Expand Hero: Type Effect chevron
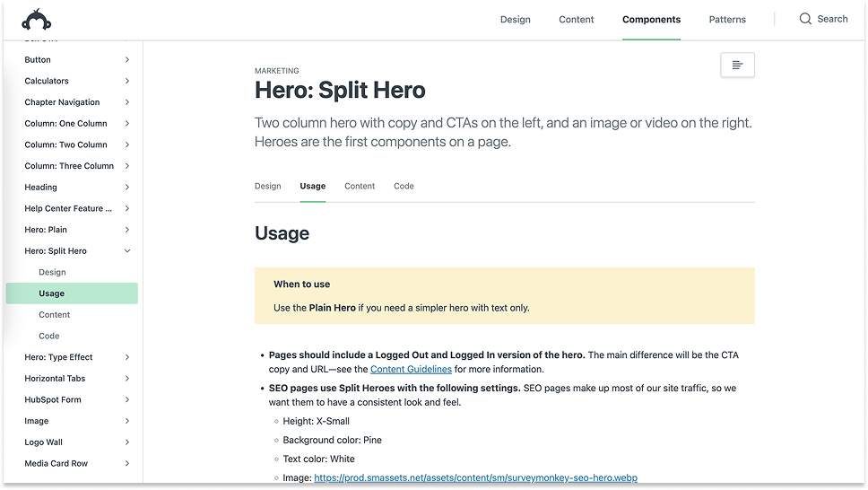 click(x=127, y=357)
